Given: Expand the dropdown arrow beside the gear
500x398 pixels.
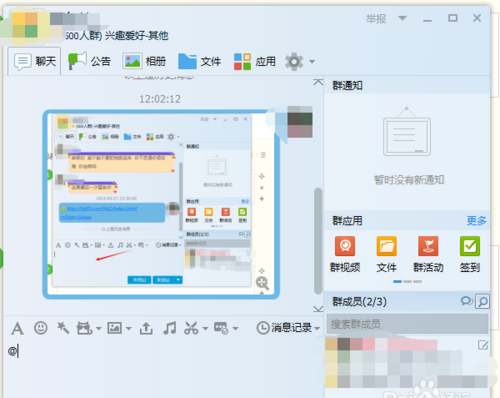Looking at the screenshot, I should [312, 61].
